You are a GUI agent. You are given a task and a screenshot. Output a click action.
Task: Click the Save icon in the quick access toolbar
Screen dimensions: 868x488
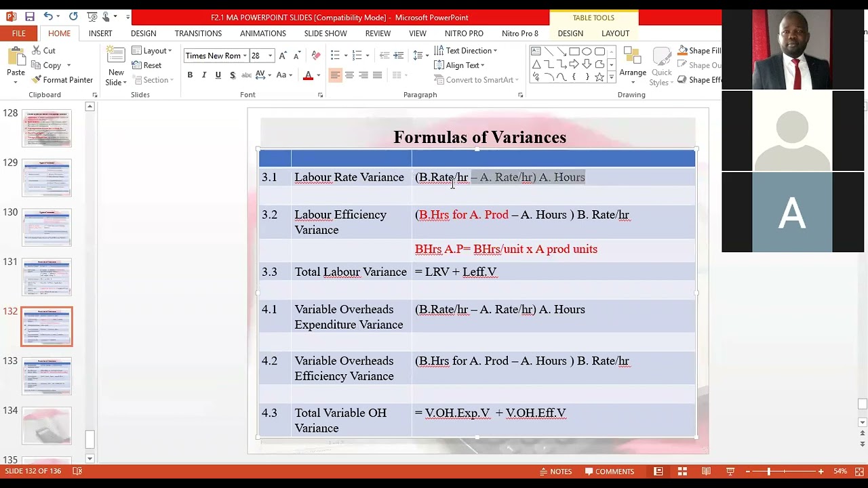(30, 17)
